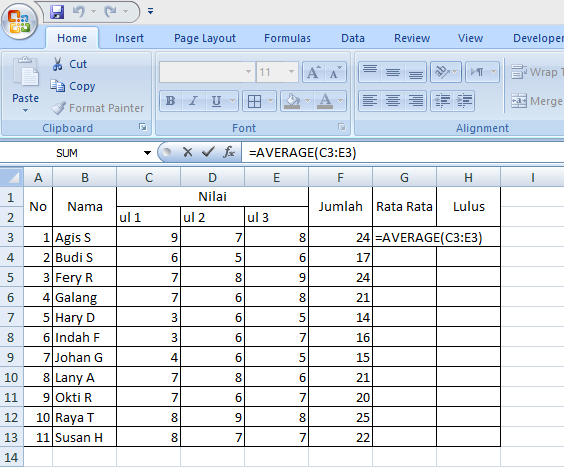Toggle Italic formatting
Viewport: 564px width, 467px height.
click(194, 101)
